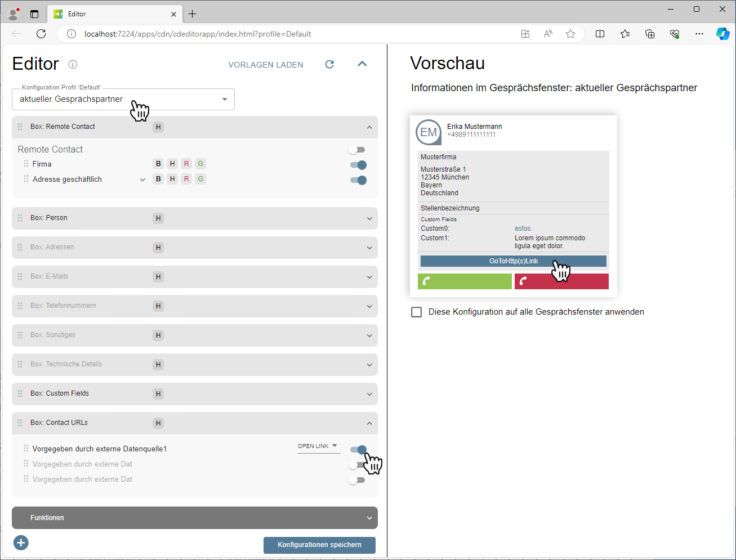The image size is (736, 560).
Task: Check 'Diese Konfiguration auf alle Gesprächsfenster anwenden'
Action: tap(417, 312)
